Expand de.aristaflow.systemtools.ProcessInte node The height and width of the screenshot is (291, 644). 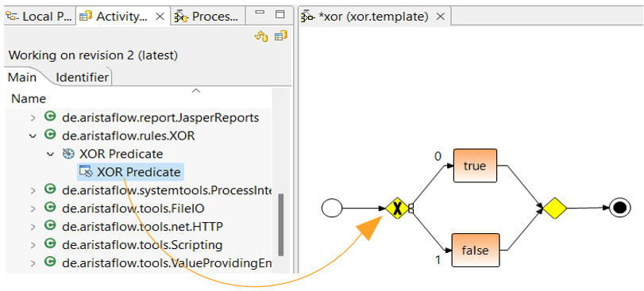(33, 190)
